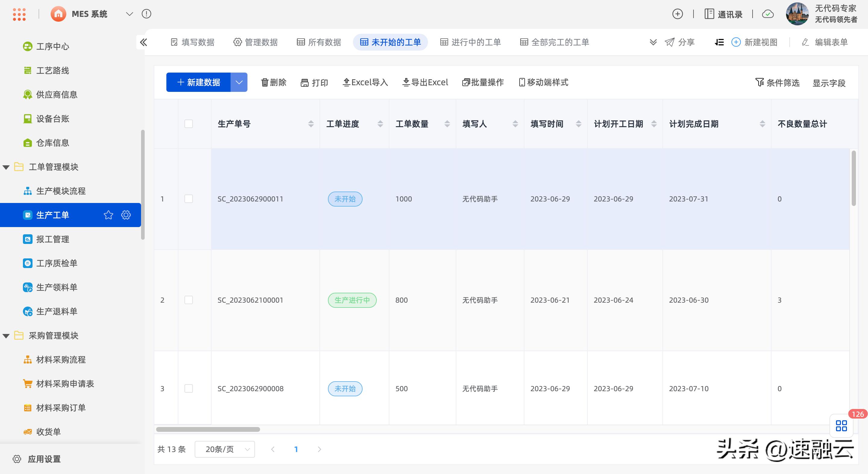The image size is (868, 474).
Task: Open the 批量操作 batch operations tool
Action: [x=483, y=82]
